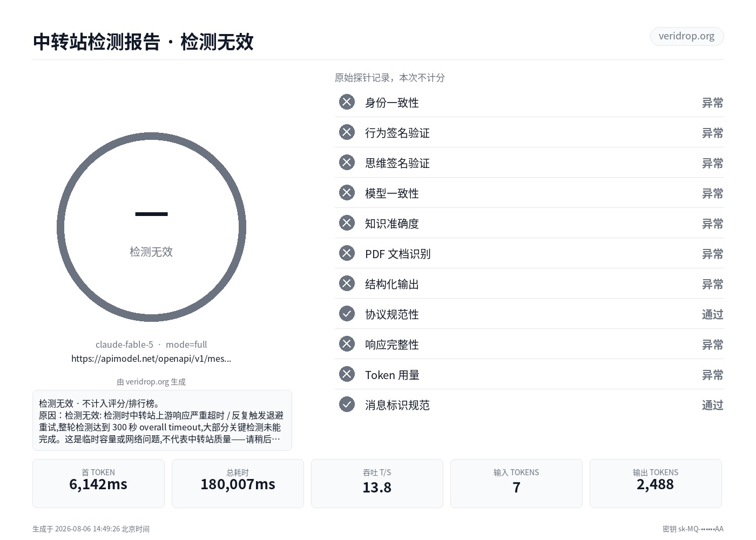This screenshot has width=756, height=540.
Task: Click the apimodel.net endpoint URL
Action: point(151,359)
